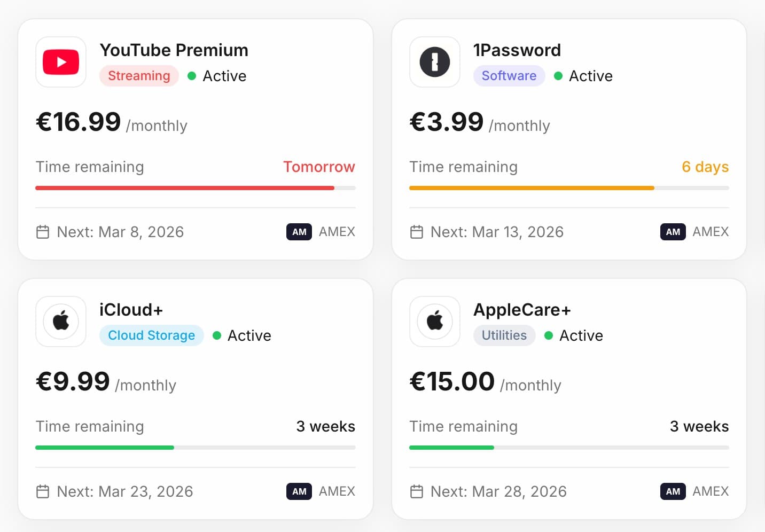Screen dimensions: 765x532
Task: Click the Tomorrow time remaining label
Action: (319, 167)
